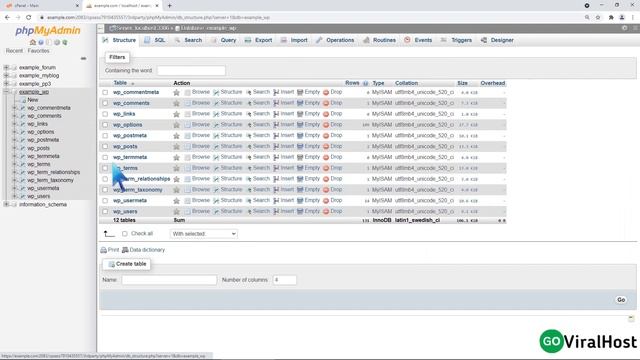Screen dimensions: 640x360
Task: Favorite the wp_usermeta table star
Action: (176, 201)
